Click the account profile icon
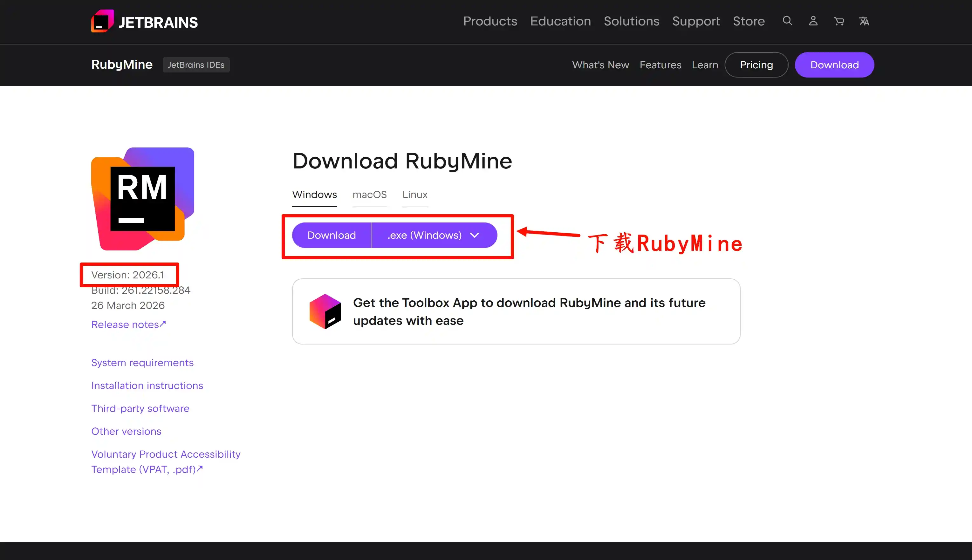The image size is (972, 560). click(x=813, y=21)
